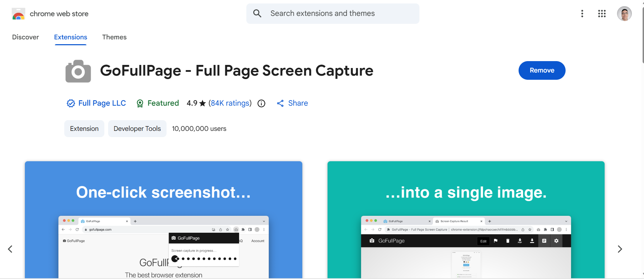Click the Featured award badge icon
Viewport: 644px width, 279px height.
pos(140,103)
